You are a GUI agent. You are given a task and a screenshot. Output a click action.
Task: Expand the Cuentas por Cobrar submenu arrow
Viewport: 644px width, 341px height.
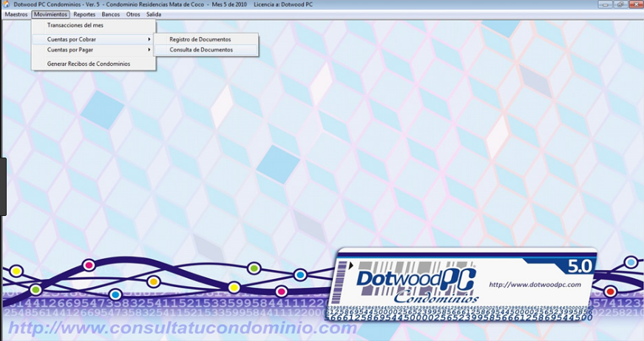click(149, 39)
